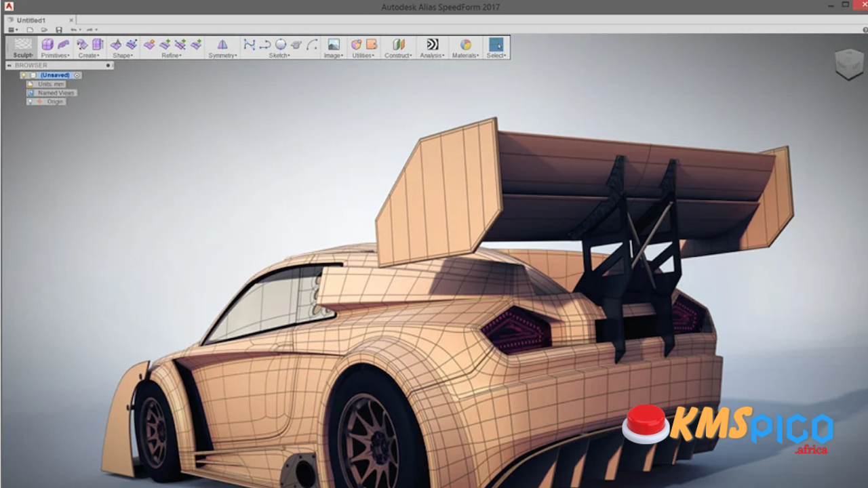868x488 pixels.
Task: Close the Untitled1 tab
Action: (71, 20)
